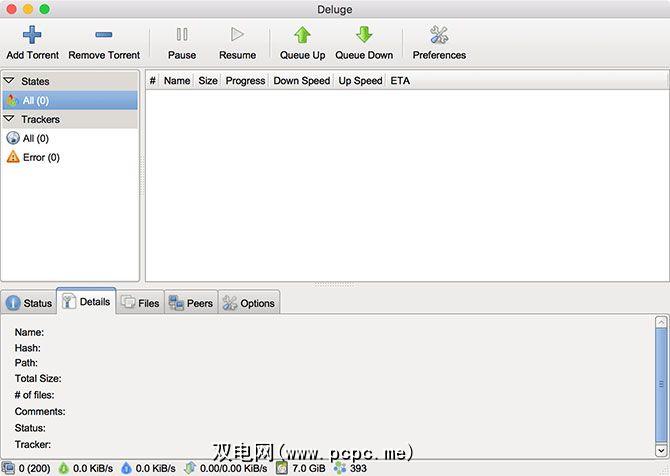Click the green maximize window button

tap(44, 9)
